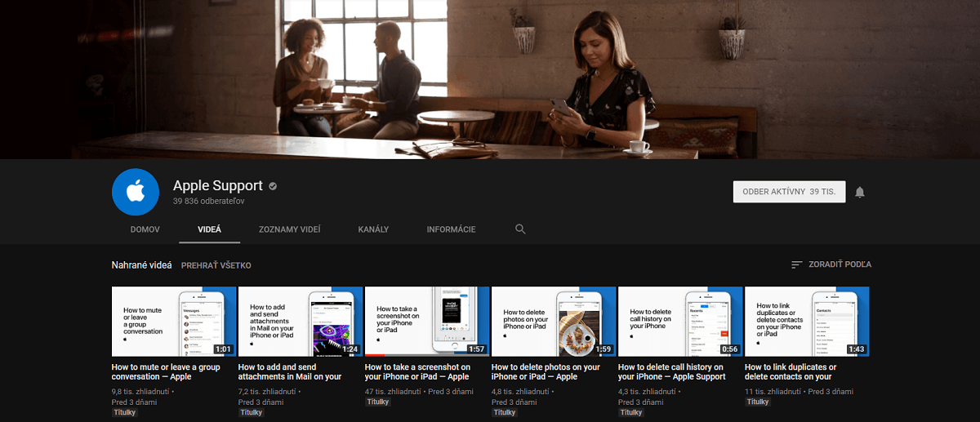Click the channel banner image

pos(490,79)
